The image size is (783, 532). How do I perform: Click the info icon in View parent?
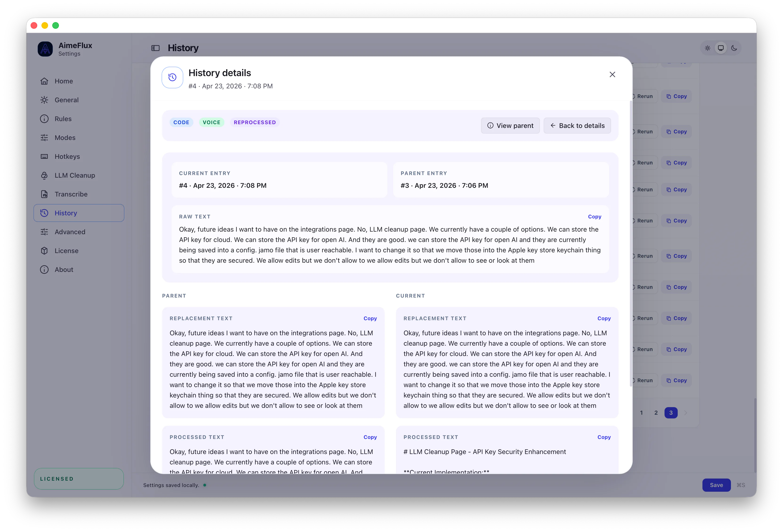click(x=490, y=126)
